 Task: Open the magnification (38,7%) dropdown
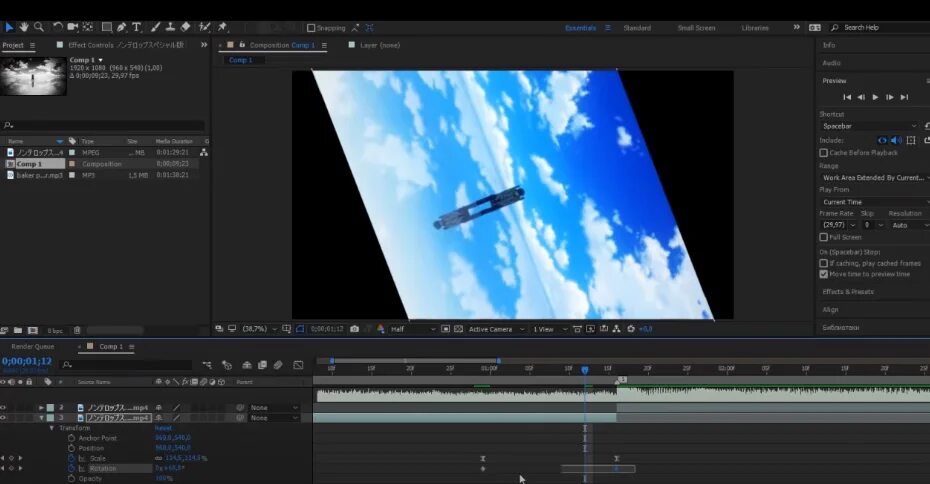[260, 329]
